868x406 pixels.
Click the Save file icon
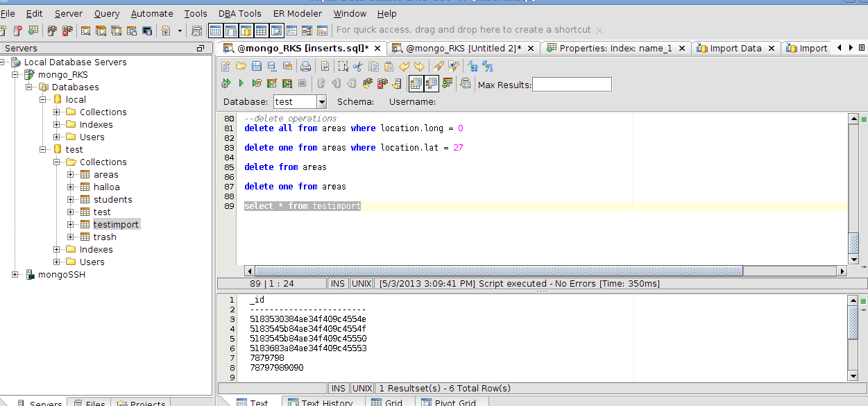tap(256, 67)
